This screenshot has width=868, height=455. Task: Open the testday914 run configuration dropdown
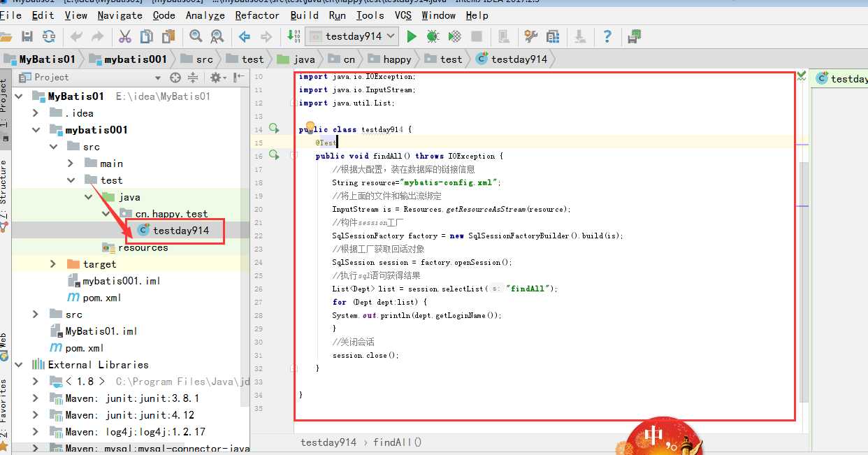352,36
